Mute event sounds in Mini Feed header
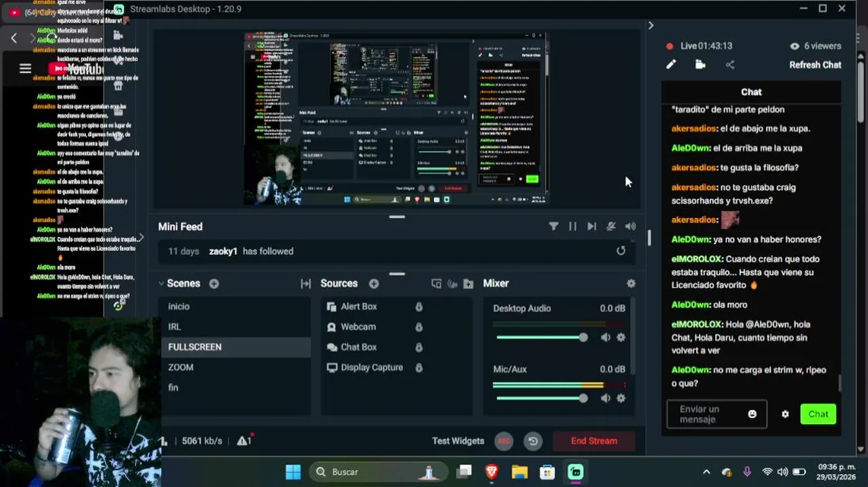The image size is (868, 487). [x=611, y=227]
